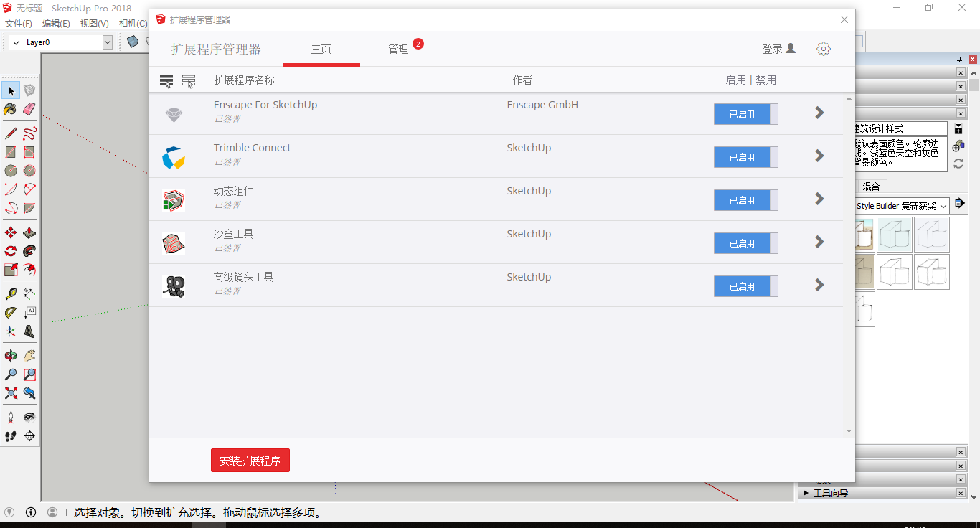Click the 建筑设计样式 style name field
This screenshot has height=528, width=980.
click(x=900, y=128)
